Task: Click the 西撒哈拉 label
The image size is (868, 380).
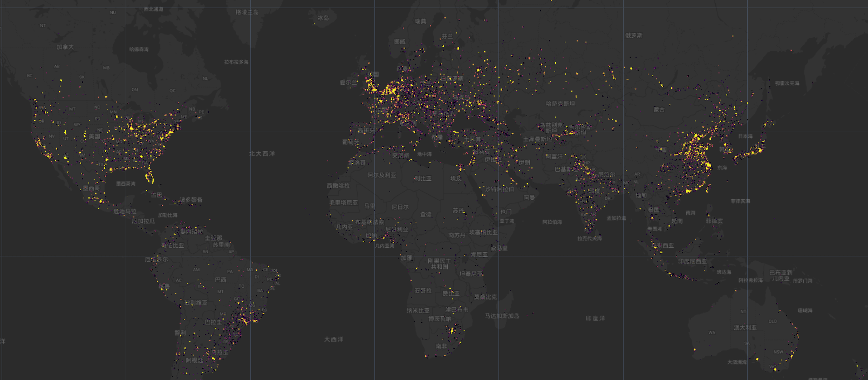Action: (338, 186)
